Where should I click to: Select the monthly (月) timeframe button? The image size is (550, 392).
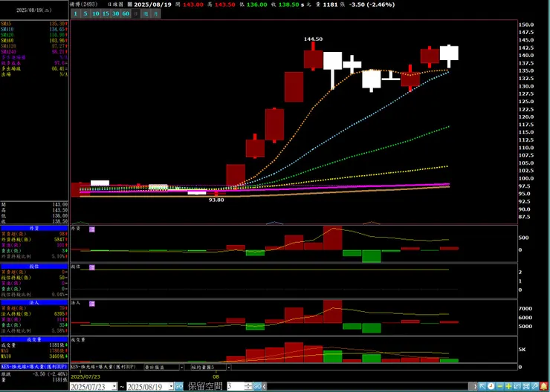[156, 14]
